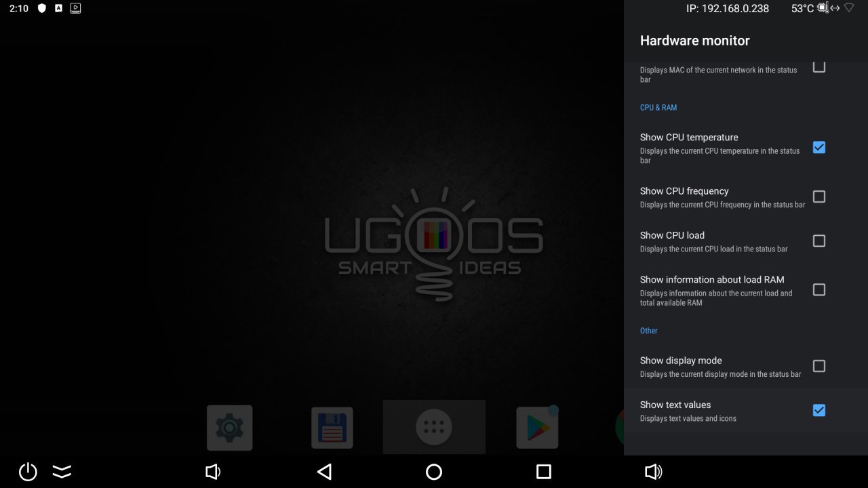Tap the Home circle navigation button
Viewport: 868px width, 488px height.
434,472
